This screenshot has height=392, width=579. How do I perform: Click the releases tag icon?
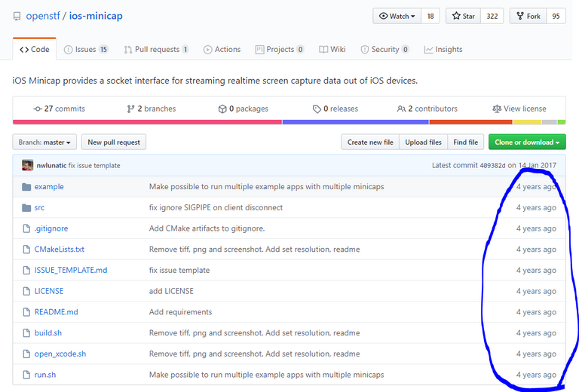(x=317, y=109)
